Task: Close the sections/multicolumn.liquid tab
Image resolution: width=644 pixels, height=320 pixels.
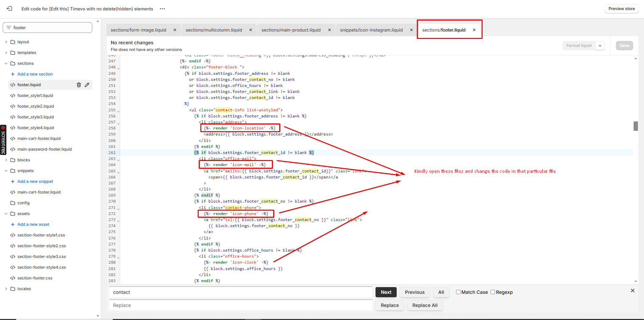Action: 251,30
